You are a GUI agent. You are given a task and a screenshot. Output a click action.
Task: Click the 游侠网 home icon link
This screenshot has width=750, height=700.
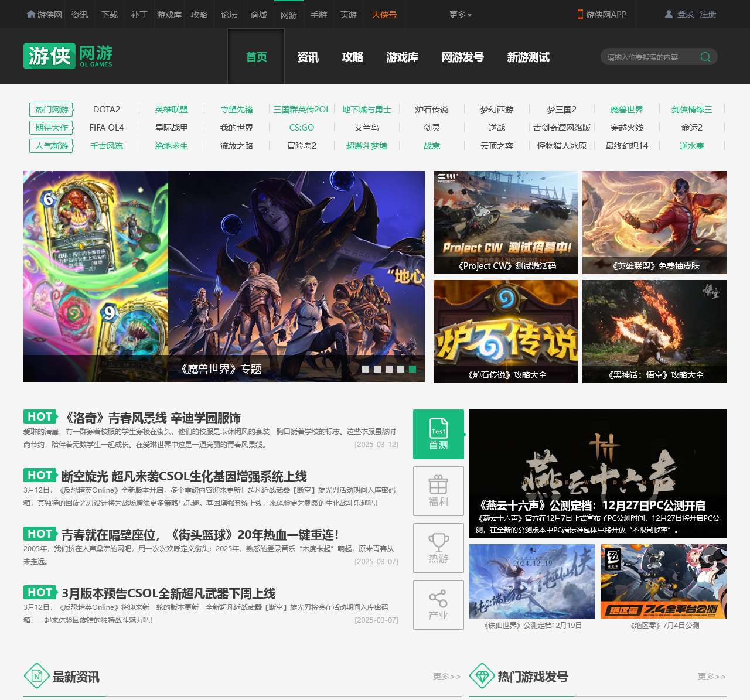(44, 14)
